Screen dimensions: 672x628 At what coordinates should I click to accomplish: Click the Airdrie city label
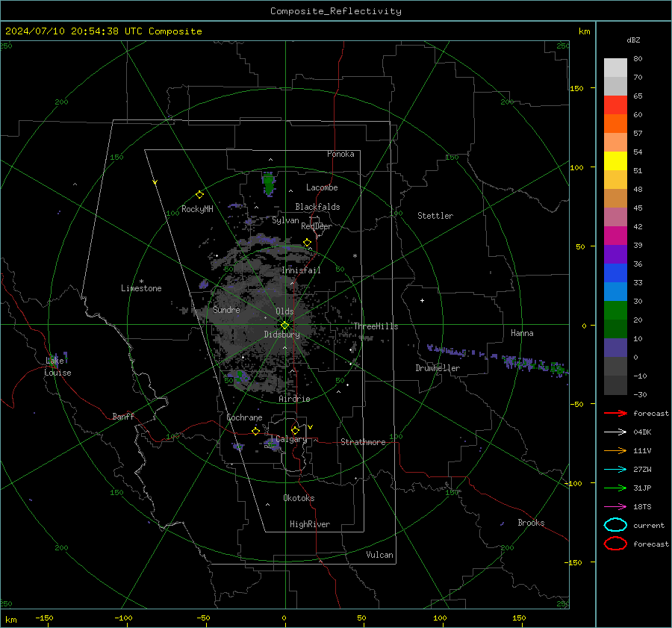294,399
